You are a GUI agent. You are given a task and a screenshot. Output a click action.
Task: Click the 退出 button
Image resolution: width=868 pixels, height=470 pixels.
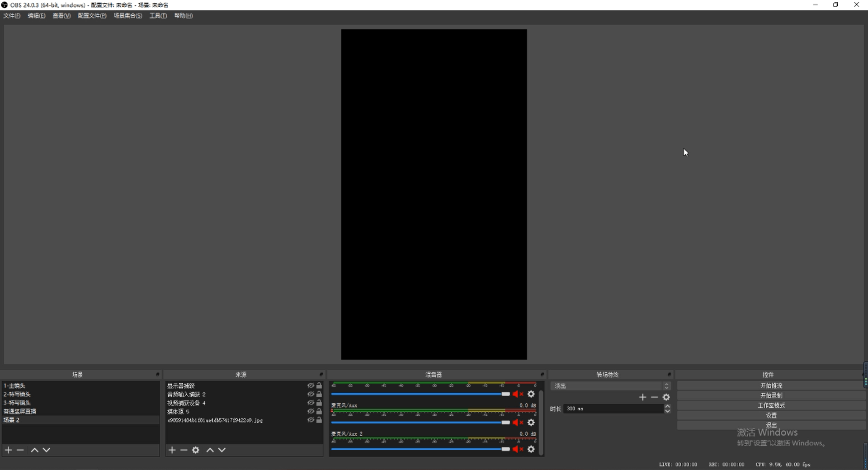(x=771, y=425)
